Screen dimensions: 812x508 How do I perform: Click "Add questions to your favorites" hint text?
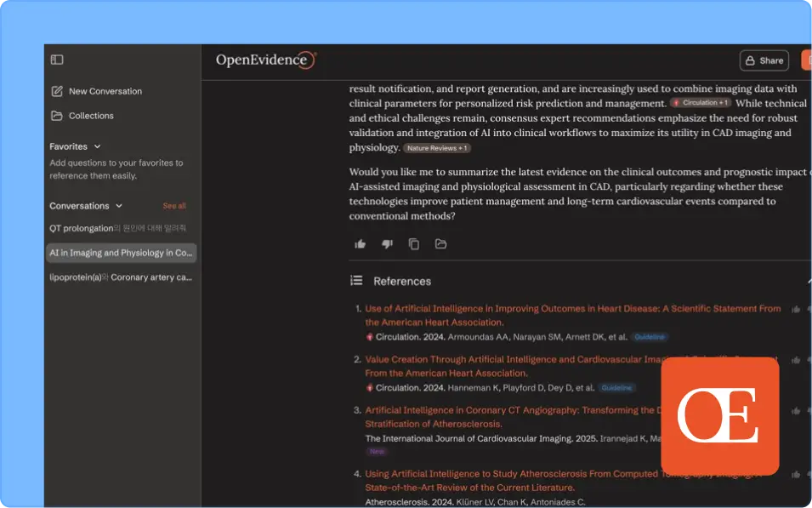click(x=116, y=169)
